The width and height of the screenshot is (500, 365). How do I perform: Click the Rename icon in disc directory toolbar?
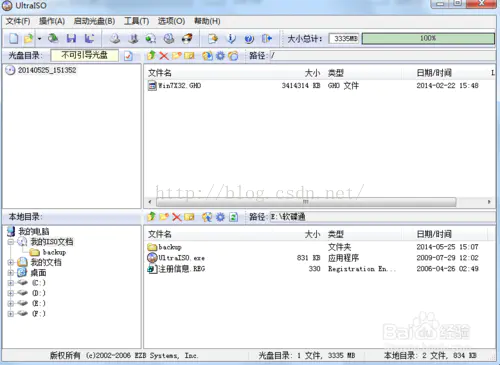(x=189, y=55)
